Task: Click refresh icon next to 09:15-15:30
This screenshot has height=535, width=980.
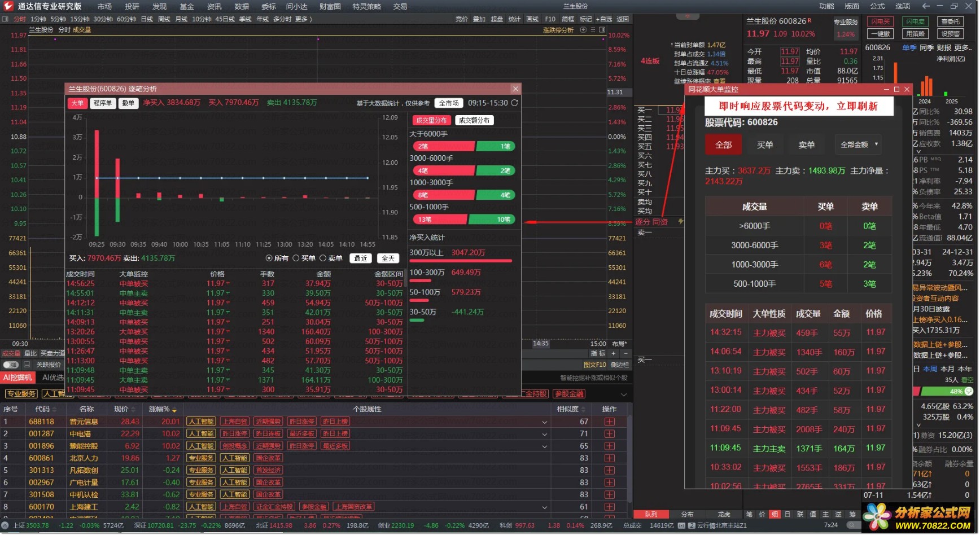Action: pos(514,103)
